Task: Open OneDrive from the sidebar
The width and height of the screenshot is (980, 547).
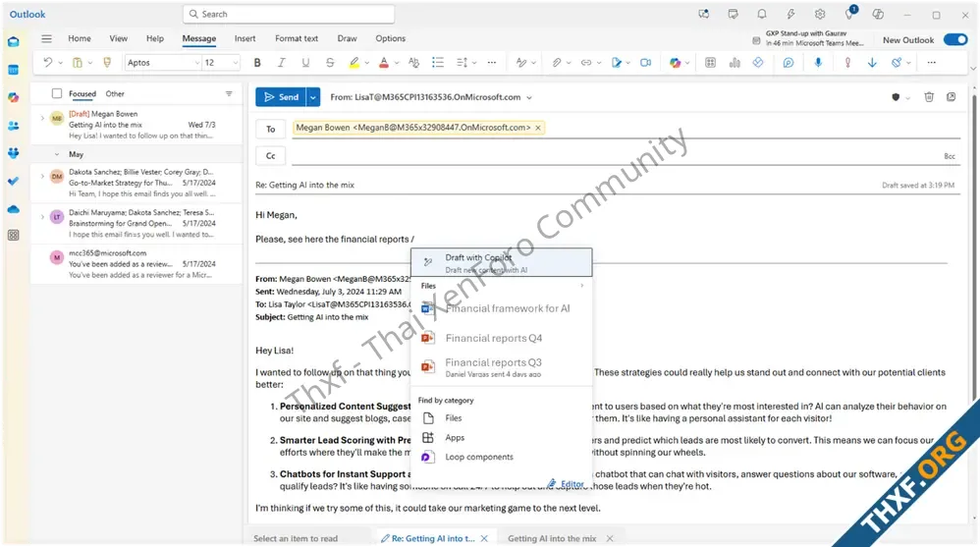Action: (13, 209)
